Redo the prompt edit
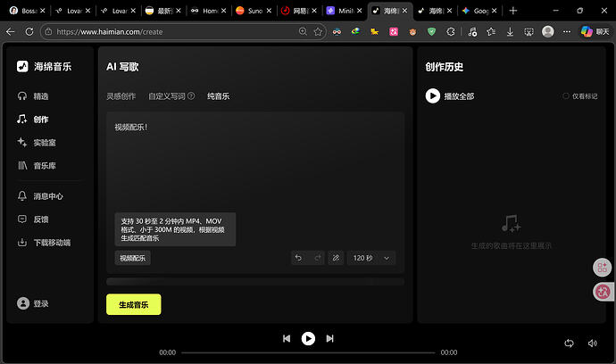Viewport: 616px width, 364px height. pos(318,258)
